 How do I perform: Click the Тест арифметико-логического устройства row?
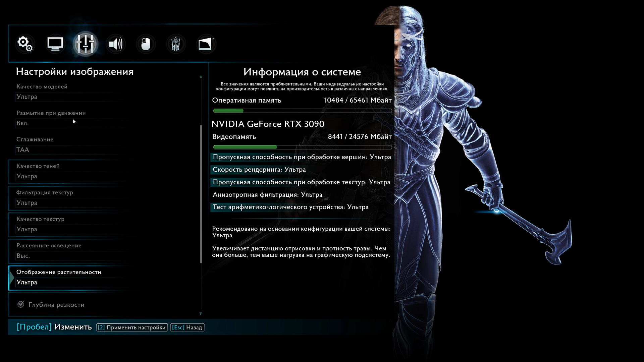pos(302,207)
